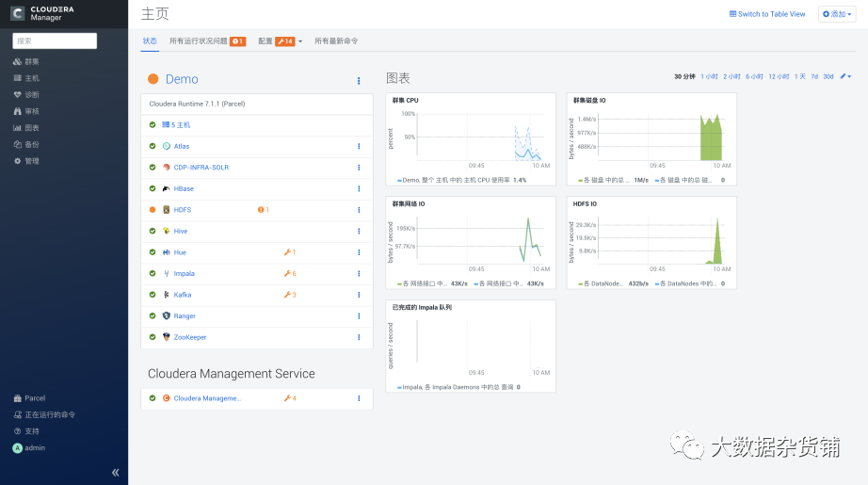Select the 状态 status tab
The width and height of the screenshot is (868, 485).
click(x=150, y=41)
